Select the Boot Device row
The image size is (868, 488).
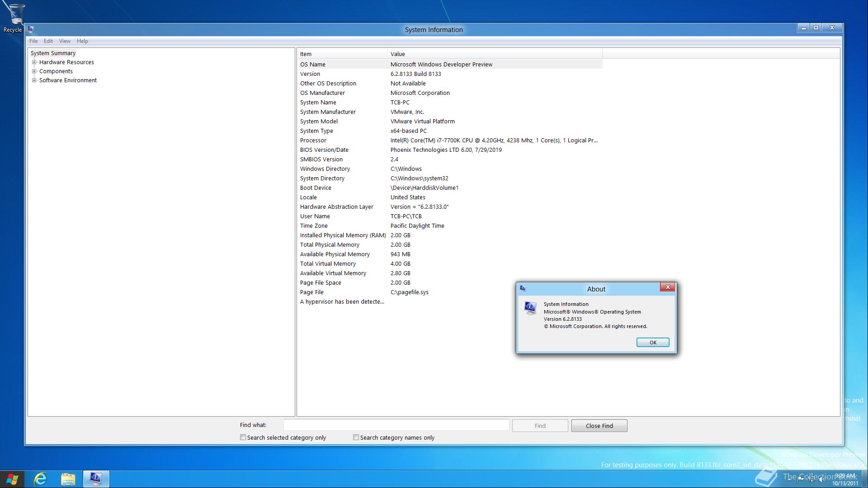(x=450, y=188)
